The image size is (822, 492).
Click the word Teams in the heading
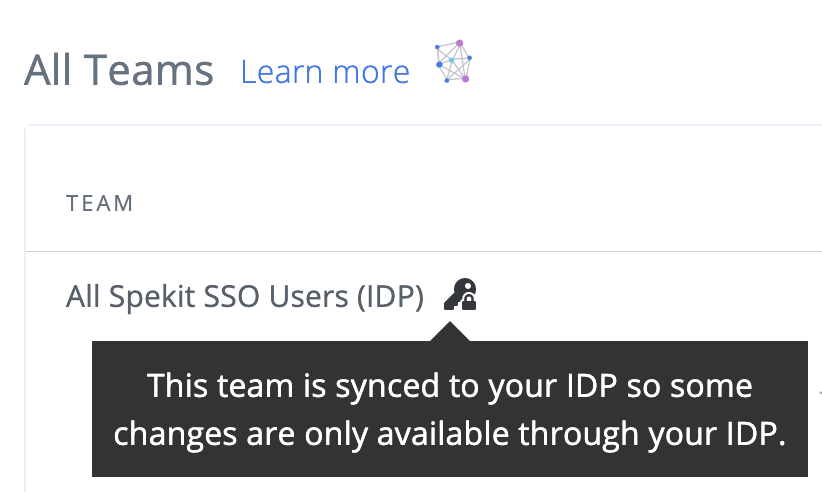pyautogui.click(x=148, y=70)
